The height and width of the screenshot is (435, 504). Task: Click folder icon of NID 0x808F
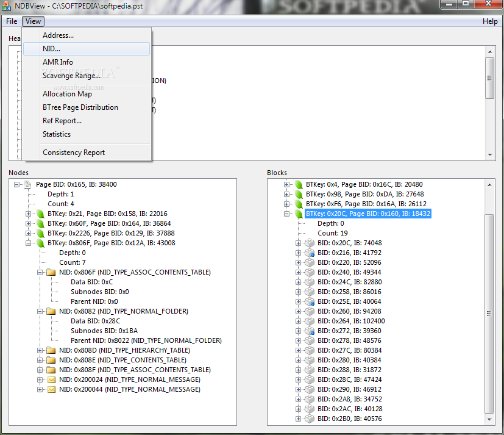click(51, 370)
